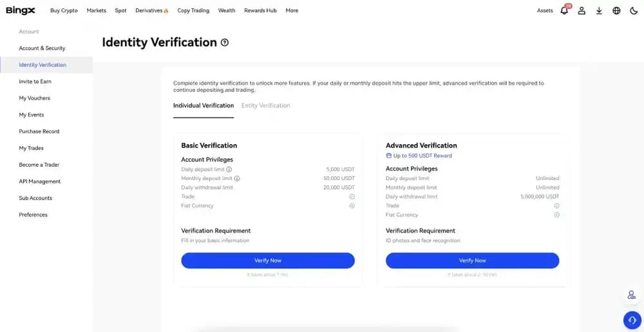Click the 20,000 USDT withdrawal limit value
This screenshot has height=332, width=644.
(x=339, y=187)
